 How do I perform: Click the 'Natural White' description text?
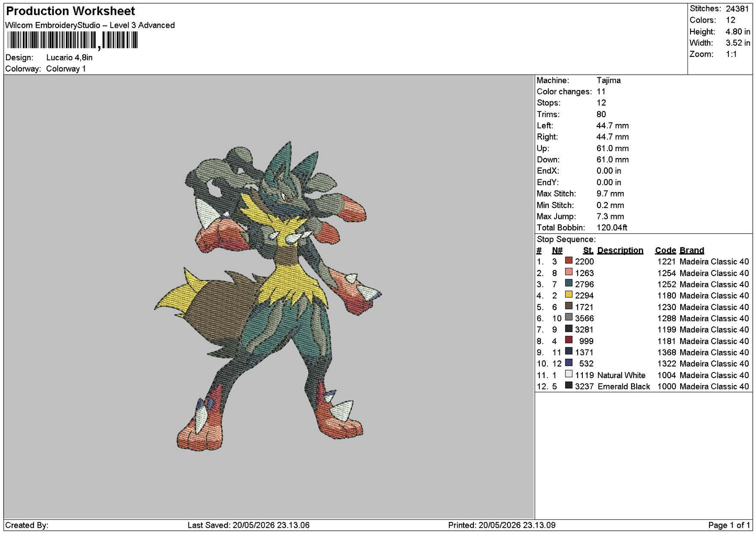[x=622, y=375]
